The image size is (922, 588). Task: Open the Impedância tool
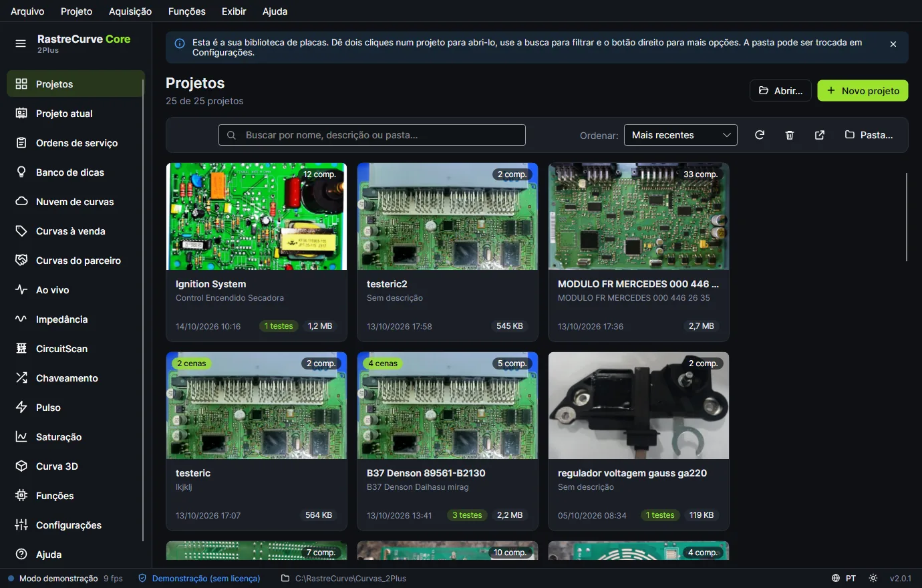click(x=75, y=319)
